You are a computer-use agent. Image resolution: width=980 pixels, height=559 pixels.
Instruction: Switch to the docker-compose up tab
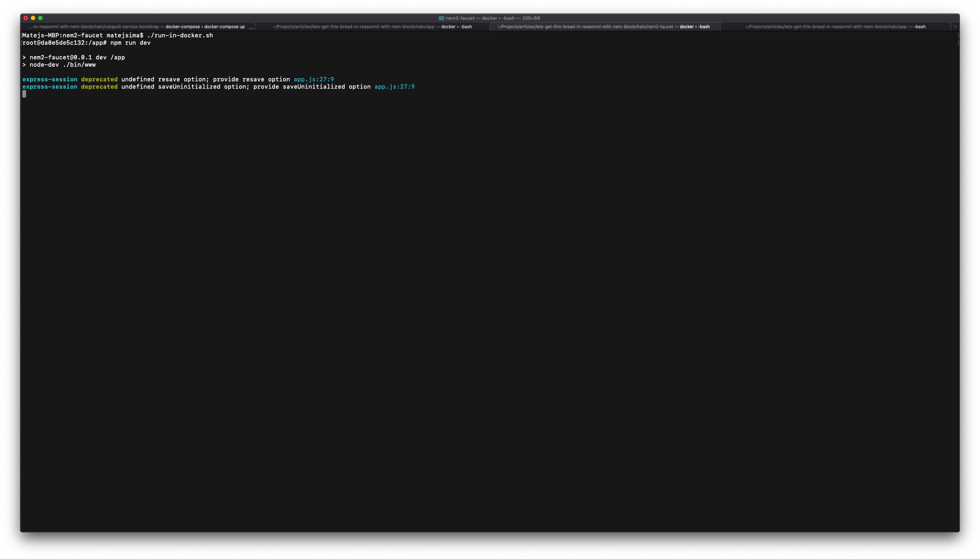(x=137, y=26)
